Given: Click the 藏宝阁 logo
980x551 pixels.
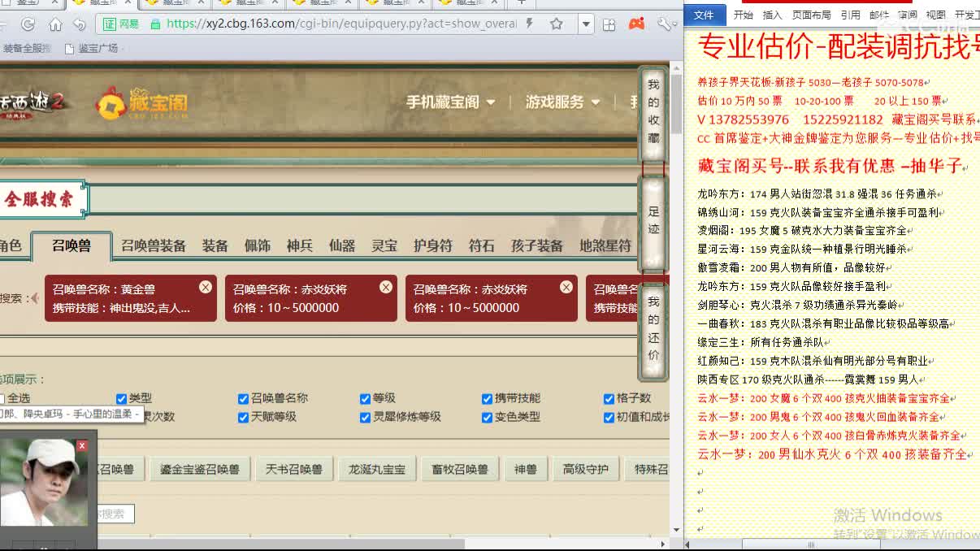Looking at the screenshot, I should click(x=142, y=103).
